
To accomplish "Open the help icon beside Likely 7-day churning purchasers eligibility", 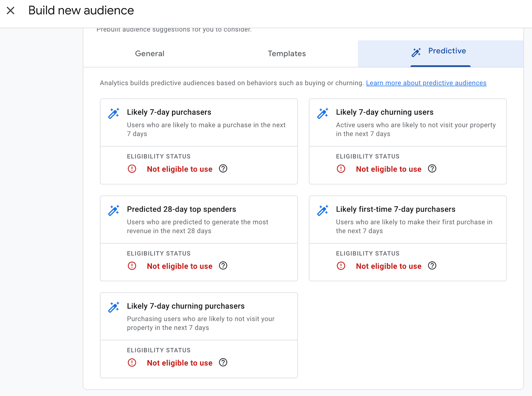I will (x=223, y=363).
